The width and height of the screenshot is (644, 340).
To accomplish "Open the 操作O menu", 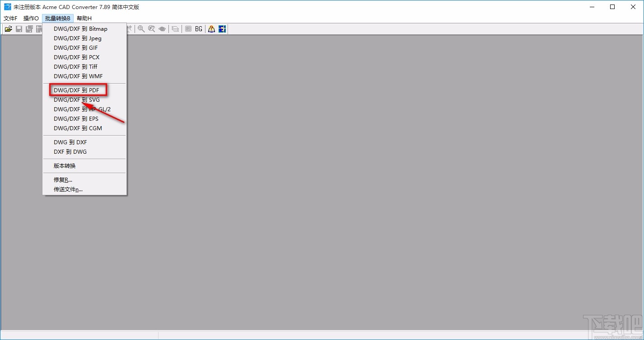I will pos(30,18).
